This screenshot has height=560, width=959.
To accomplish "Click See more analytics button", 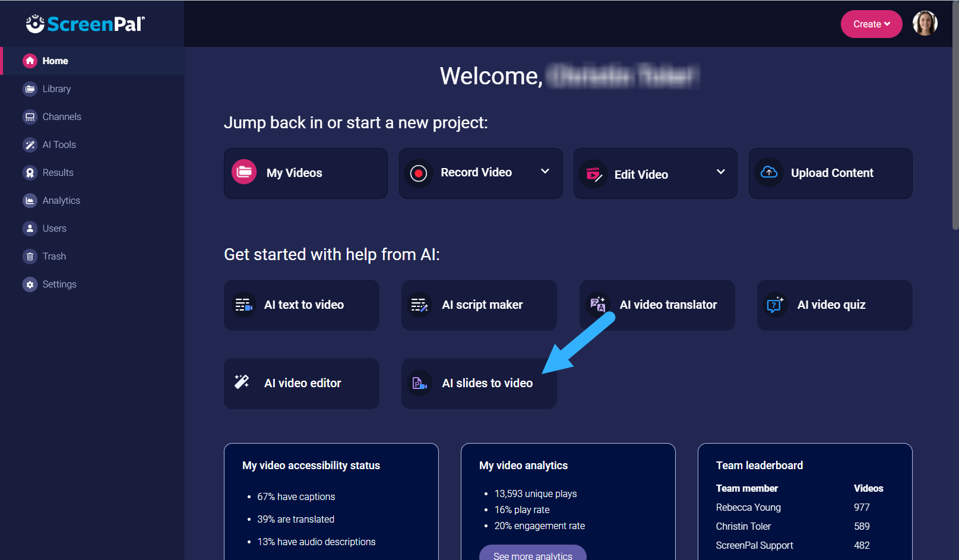I will pos(533,554).
